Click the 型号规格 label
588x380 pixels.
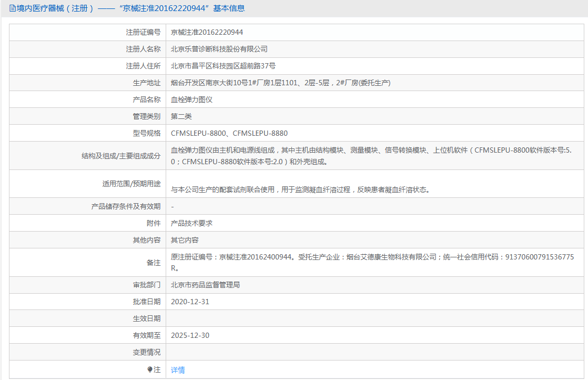147,133
